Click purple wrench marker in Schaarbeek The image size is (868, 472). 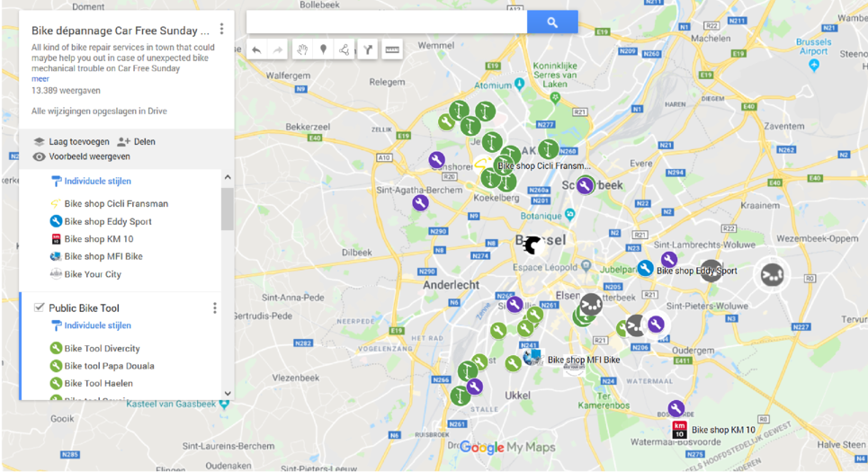pyautogui.click(x=585, y=185)
